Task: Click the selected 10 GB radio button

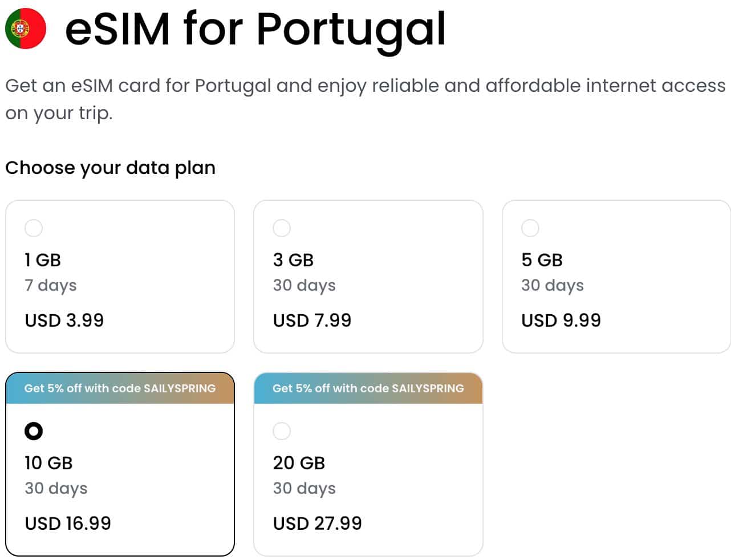Action: click(x=34, y=431)
